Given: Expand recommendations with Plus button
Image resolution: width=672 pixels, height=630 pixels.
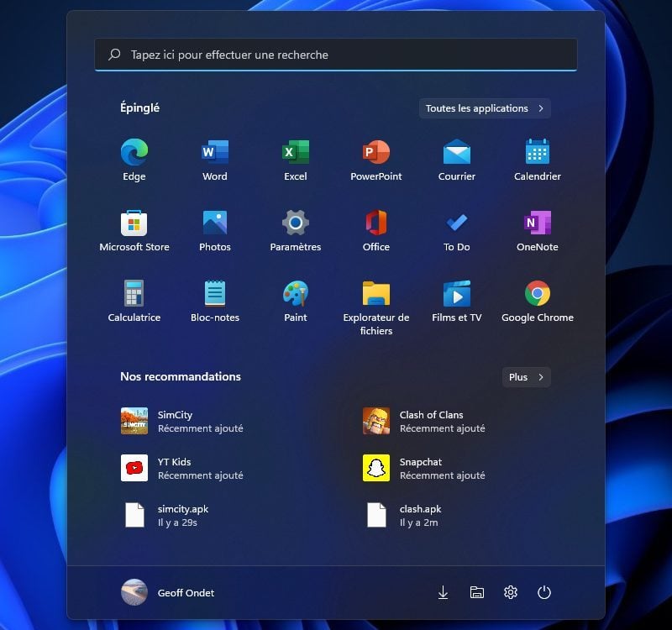Looking at the screenshot, I should point(527,377).
